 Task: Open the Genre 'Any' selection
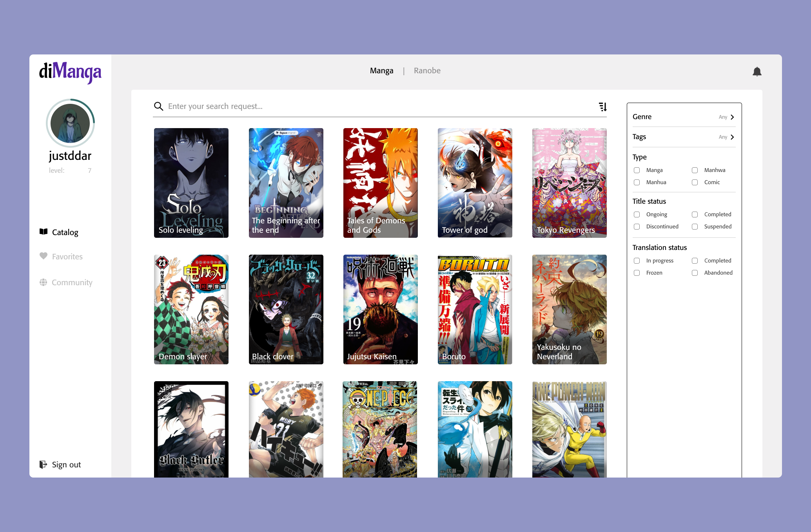coord(723,117)
